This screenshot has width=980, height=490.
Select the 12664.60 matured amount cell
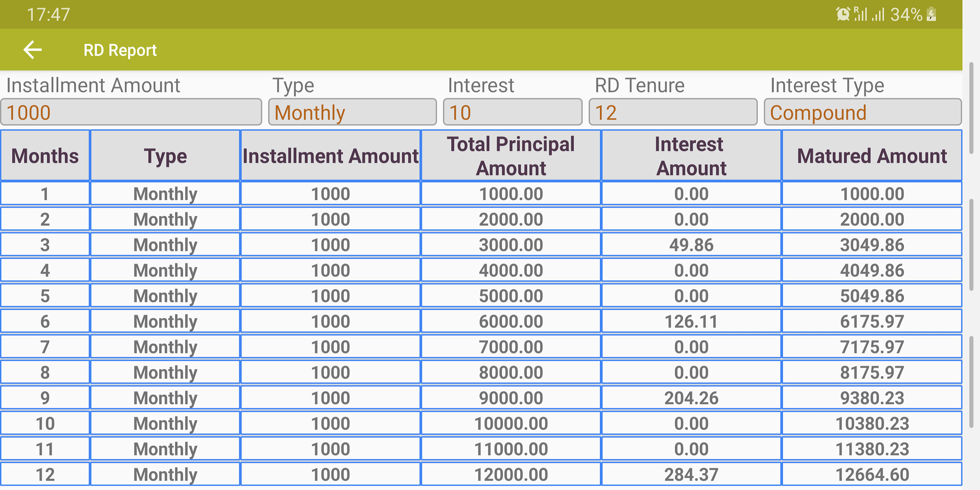click(x=872, y=474)
